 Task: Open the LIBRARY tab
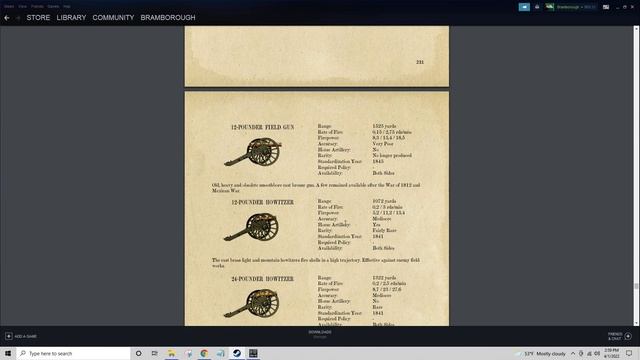pyautogui.click(x=71, y=18)
